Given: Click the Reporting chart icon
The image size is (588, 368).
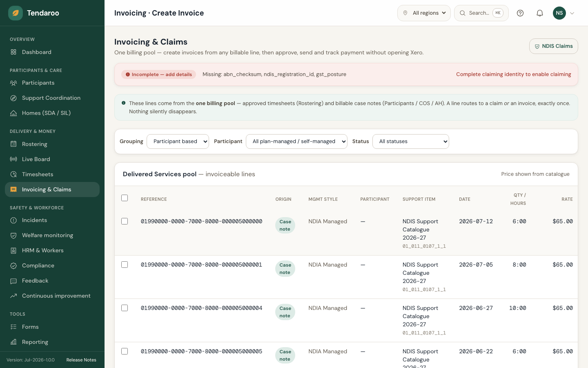Looking at the screenshot, I should click(x=13, y=342).
